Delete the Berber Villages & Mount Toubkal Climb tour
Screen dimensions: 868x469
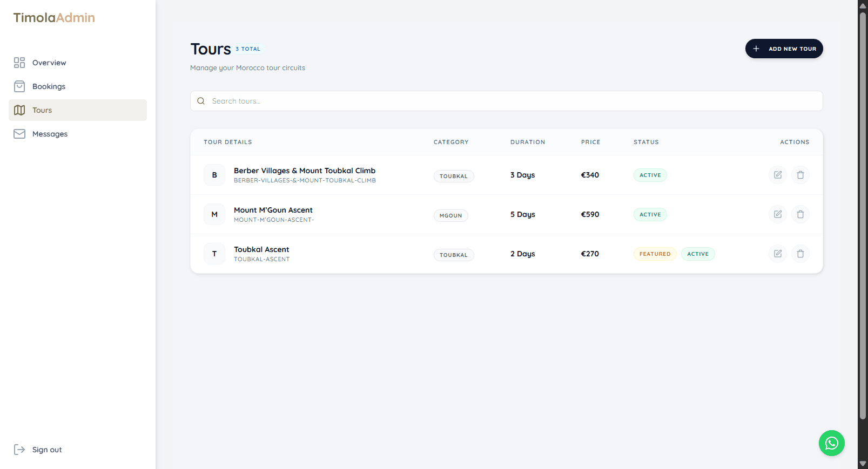(x=800, y=175)
